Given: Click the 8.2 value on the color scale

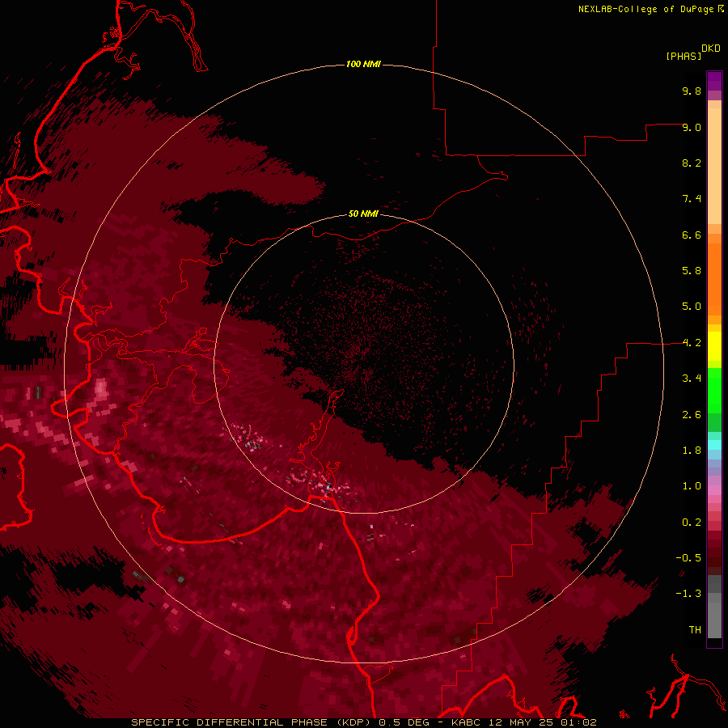Looking at the screenshot, I should [x=692, y=163].
